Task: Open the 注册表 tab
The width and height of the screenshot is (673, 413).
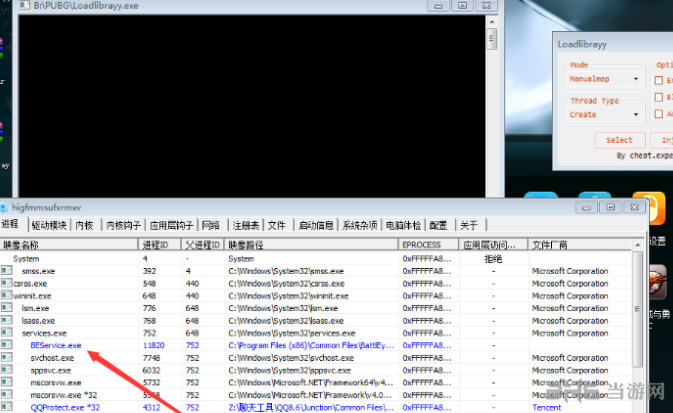Action: [246, 225]
